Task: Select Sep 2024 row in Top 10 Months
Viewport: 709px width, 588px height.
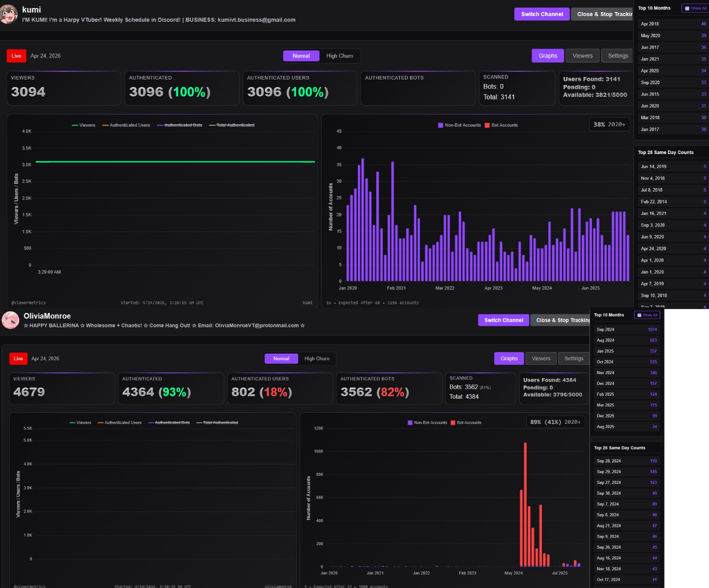Action: (x=627, y=329)
